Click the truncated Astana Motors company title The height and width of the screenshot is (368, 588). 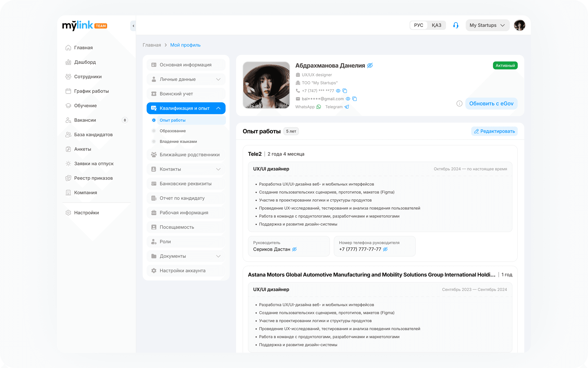click(371, 274)
